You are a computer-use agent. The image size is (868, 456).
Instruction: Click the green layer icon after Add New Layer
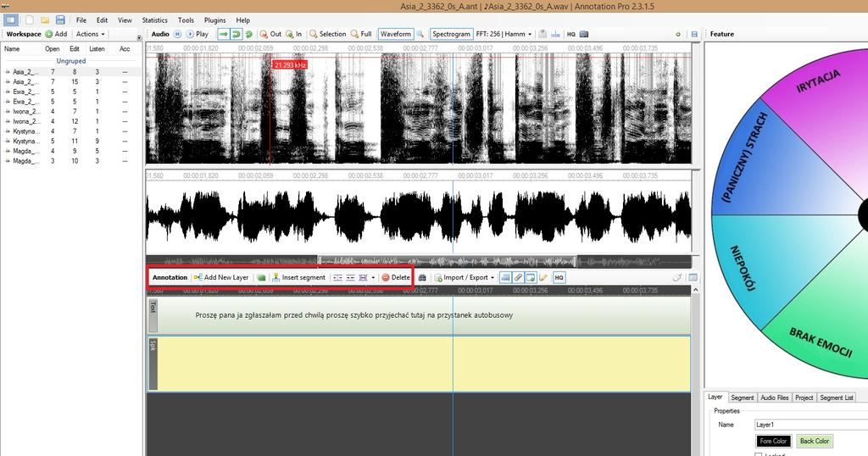tap(261, 277)
